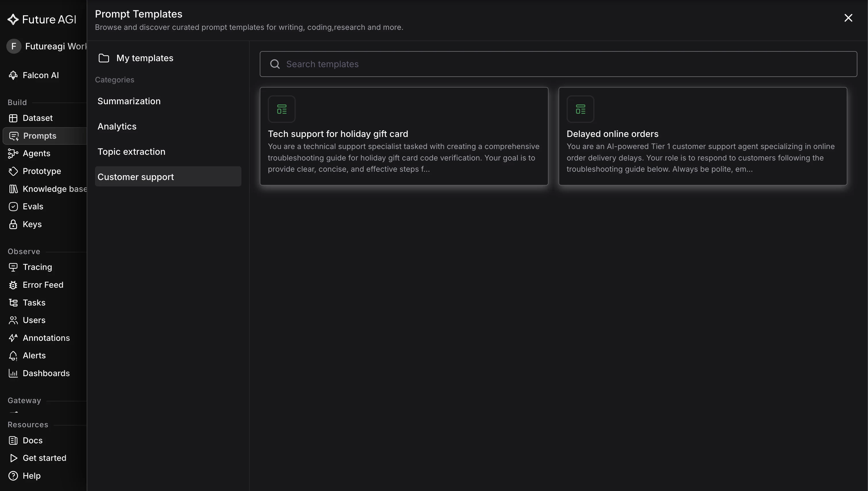The image size is (868, 491).
Task: Click the Alerts bell icon
Action: pyautogui.click(x=13, y=356)
